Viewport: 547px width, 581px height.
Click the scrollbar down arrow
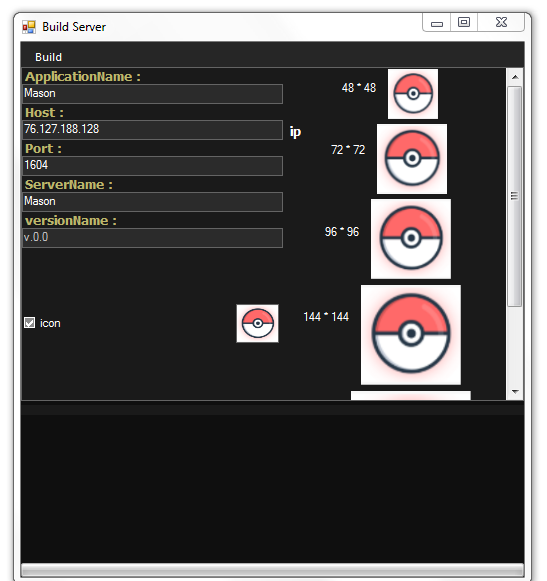point(515,391)
